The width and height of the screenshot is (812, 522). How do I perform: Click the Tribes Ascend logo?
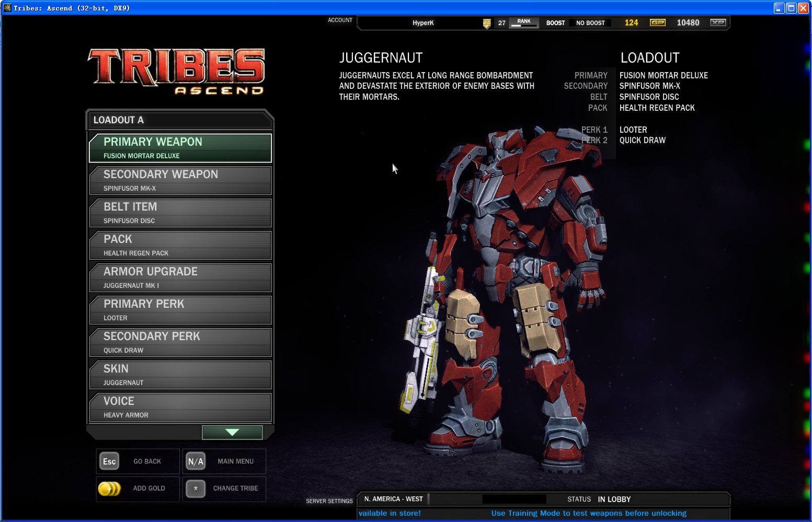(177, 72)
